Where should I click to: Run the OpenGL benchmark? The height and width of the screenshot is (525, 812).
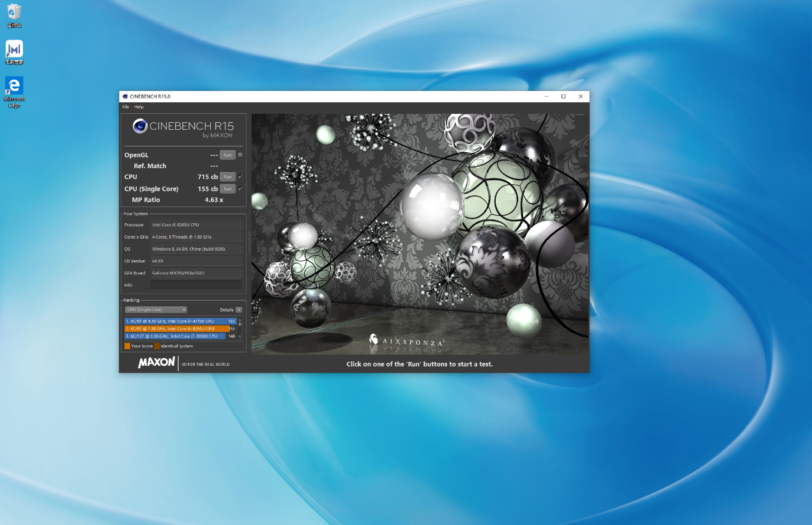[x=227, y=155]
